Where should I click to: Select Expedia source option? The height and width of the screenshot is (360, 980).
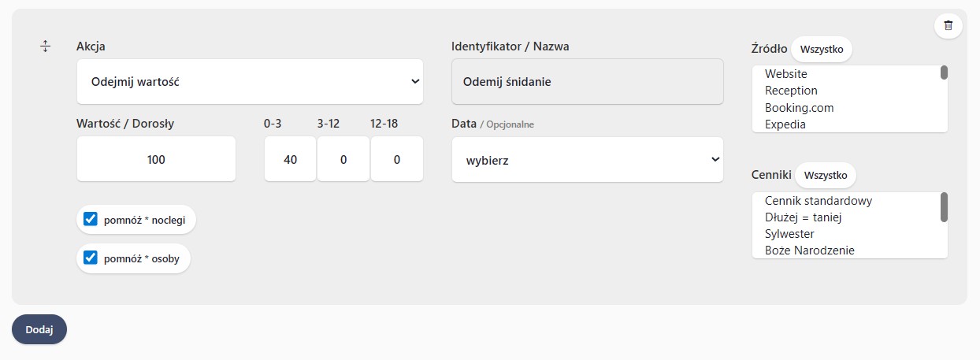pos(785,124)
